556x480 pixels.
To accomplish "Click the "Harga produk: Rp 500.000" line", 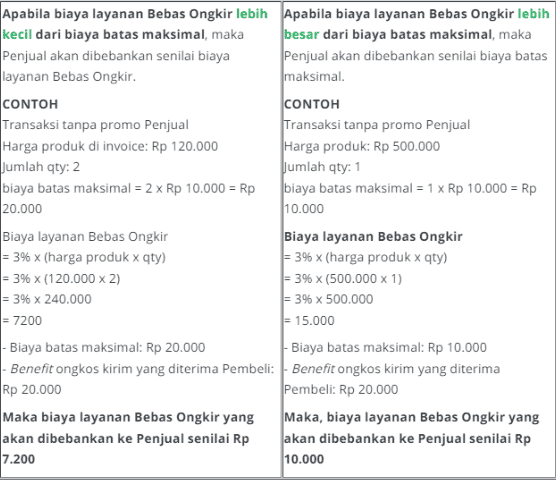I will point(362,146).
